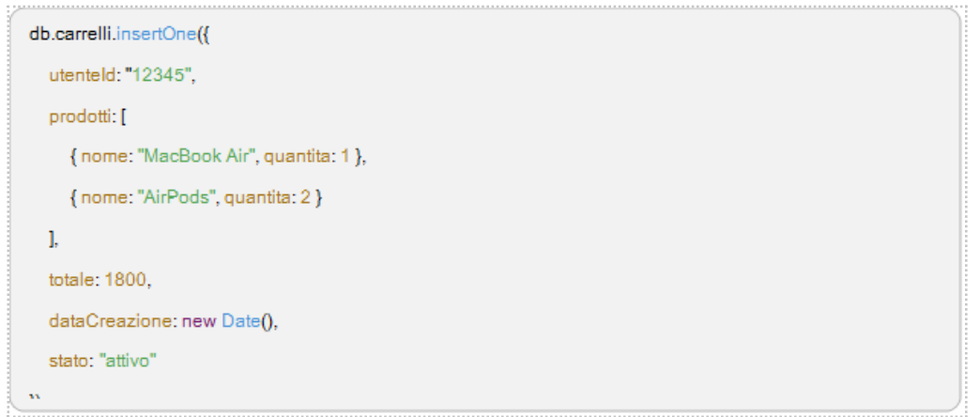Click the totale key
This screenshot has width=980, height=417.
[x=72, y=280]
